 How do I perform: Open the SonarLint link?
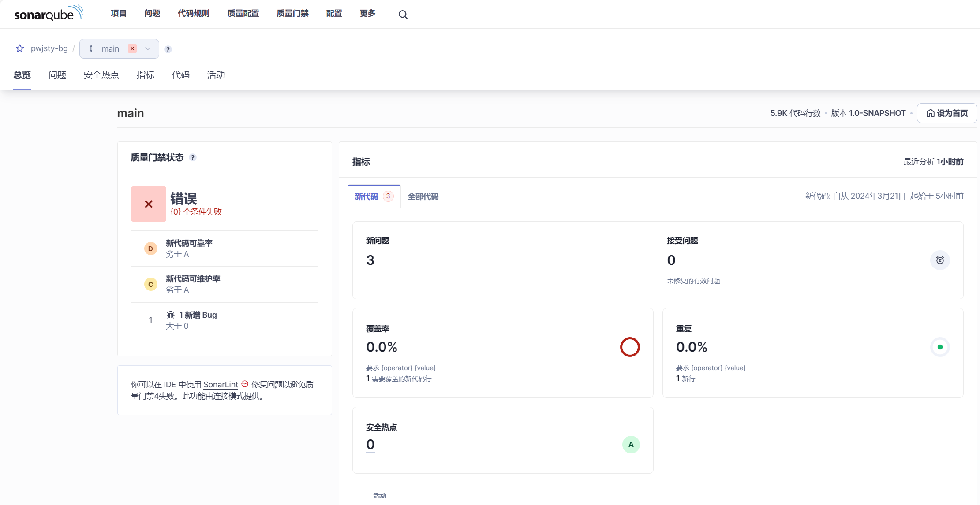[x=221, y=385]
